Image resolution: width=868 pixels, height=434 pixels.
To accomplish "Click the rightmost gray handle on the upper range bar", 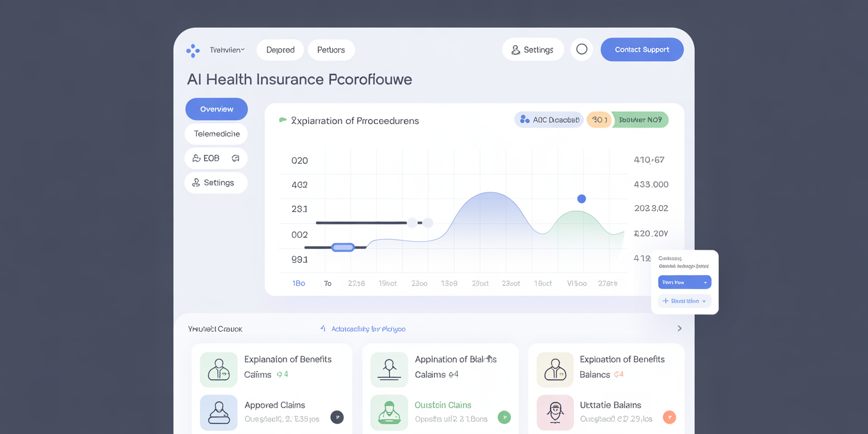I will (x=427, y=223).
